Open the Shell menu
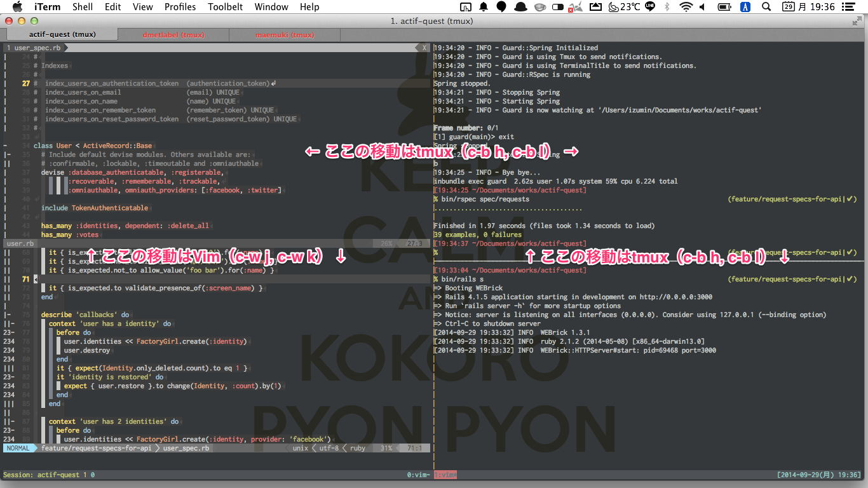The height and width of the screenshot is (488, 868). pyautogui.click(x=83, y=7)
